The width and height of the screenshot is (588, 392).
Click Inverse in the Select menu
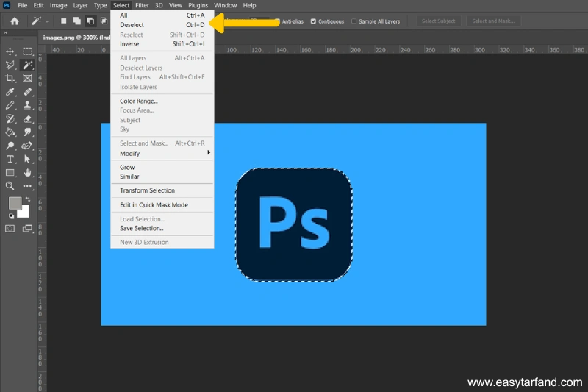click(129, 44)
